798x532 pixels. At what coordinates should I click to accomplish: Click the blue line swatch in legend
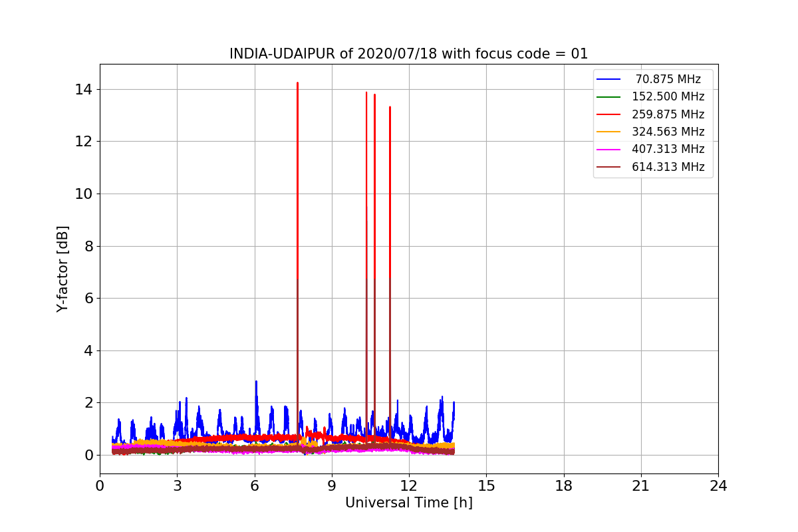coord(609,79)
